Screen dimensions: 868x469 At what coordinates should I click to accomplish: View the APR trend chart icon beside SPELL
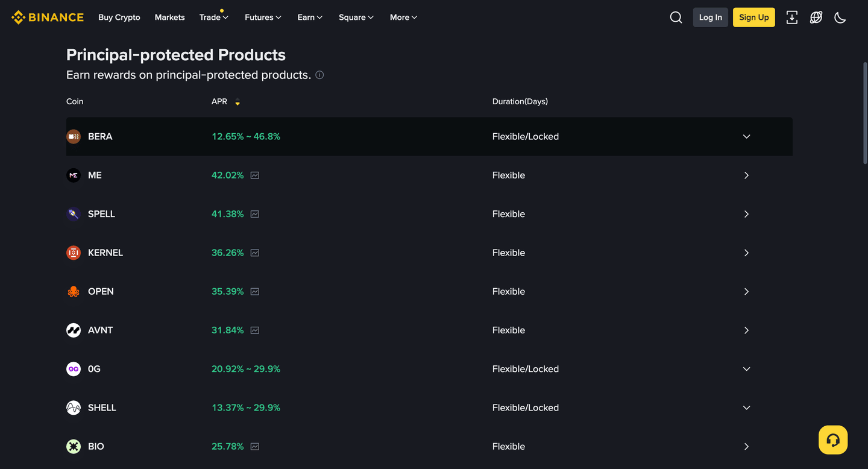click(254, 213)
